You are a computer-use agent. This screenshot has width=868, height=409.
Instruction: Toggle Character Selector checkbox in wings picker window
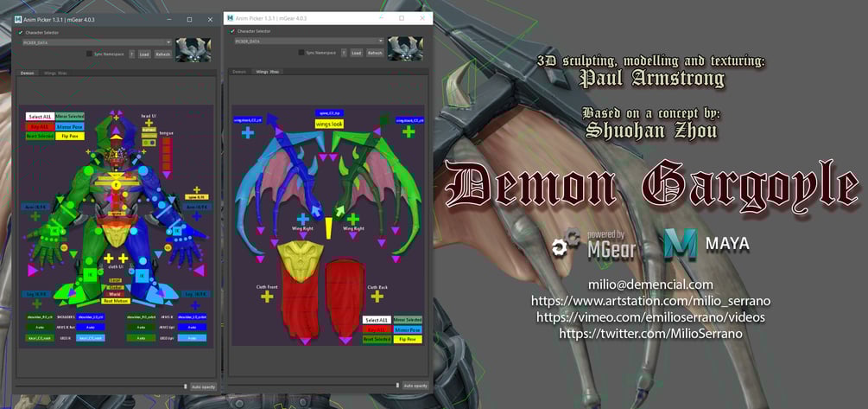(x=232, y=32)
